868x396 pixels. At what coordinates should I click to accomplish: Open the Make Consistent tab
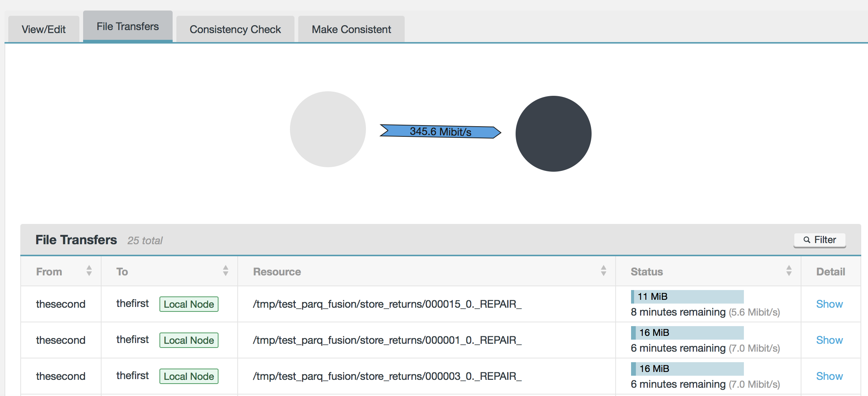(x=351, y=29)
